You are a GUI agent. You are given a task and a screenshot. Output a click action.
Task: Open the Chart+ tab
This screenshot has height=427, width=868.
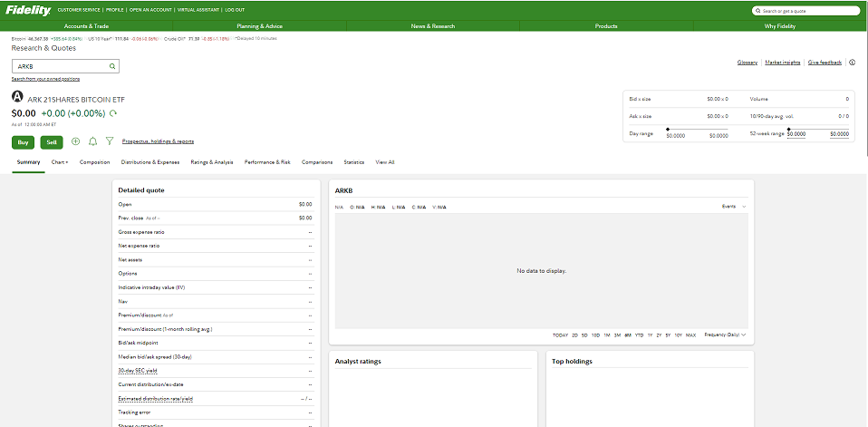(60, 162)
